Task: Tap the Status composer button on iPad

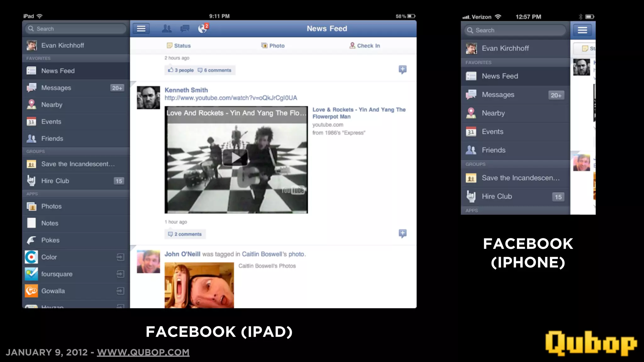Action: tap(179, 46)
